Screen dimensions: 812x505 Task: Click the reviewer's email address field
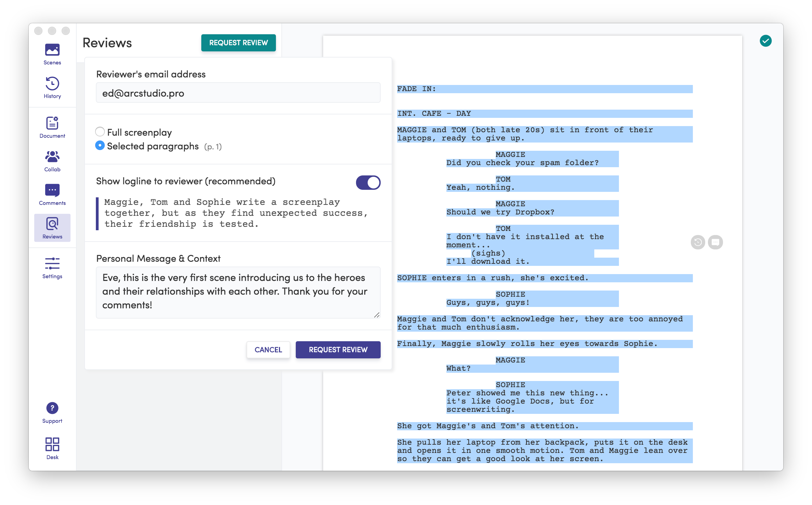point(238,93)
